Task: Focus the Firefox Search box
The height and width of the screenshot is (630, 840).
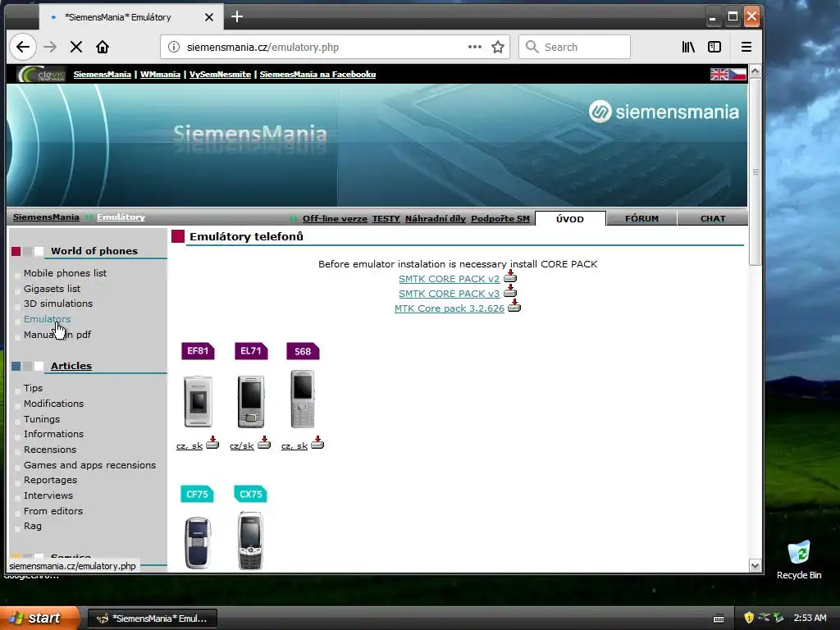Action: tap(574, 47)
